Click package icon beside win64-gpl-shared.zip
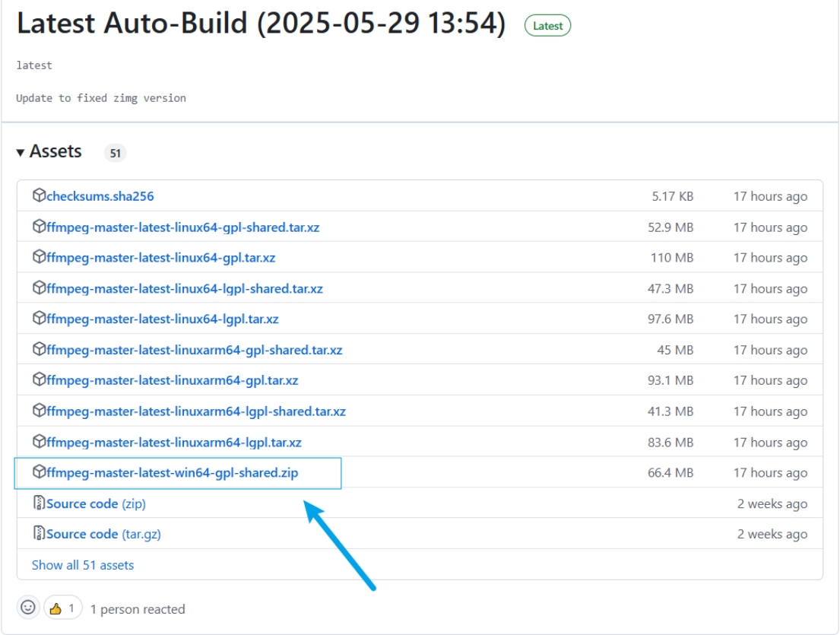 [39, 471]
